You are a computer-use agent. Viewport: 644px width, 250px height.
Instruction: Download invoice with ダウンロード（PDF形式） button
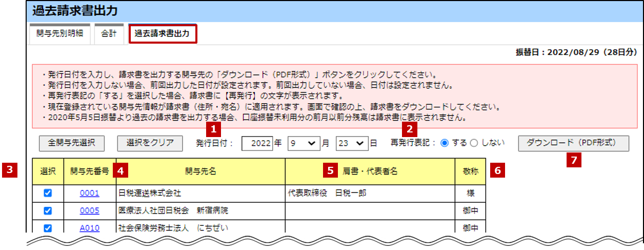point(574,143)
